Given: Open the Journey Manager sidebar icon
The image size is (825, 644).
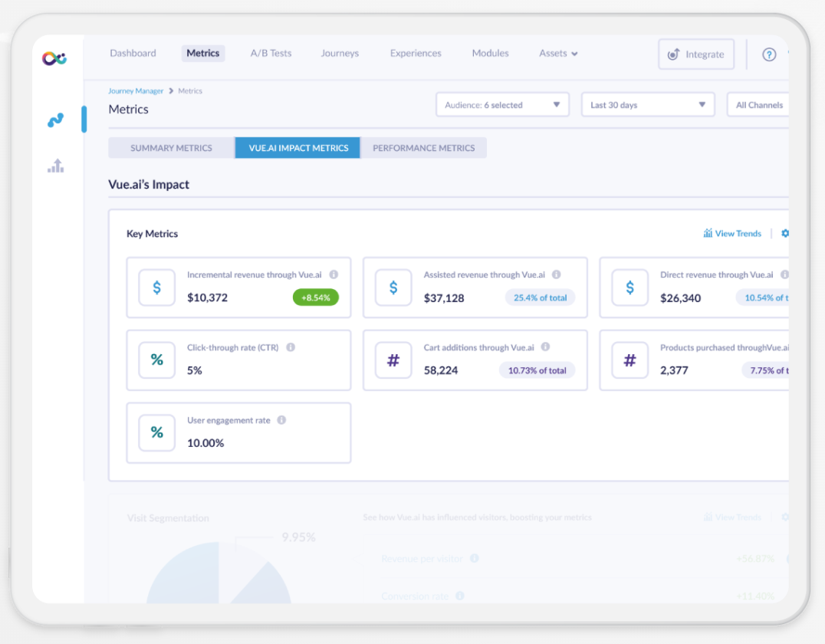Looking at the screenshot, I should [x=56, y=120].
